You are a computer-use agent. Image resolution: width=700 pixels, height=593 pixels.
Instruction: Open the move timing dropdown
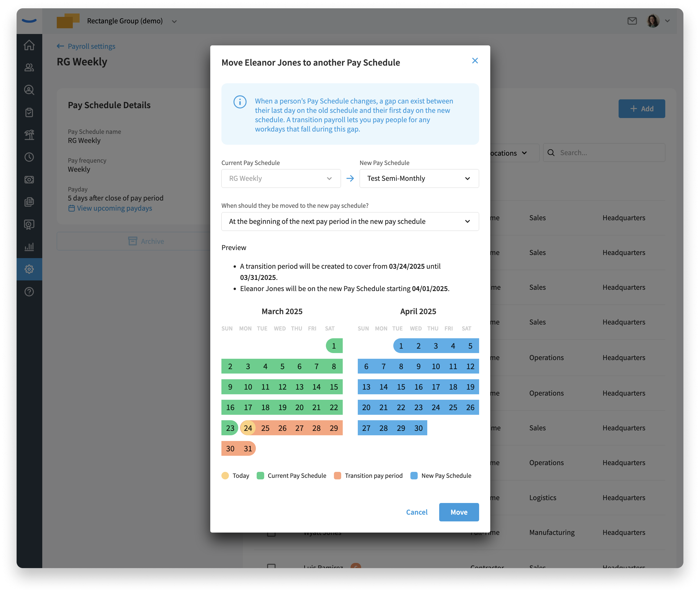coord(350,221)
